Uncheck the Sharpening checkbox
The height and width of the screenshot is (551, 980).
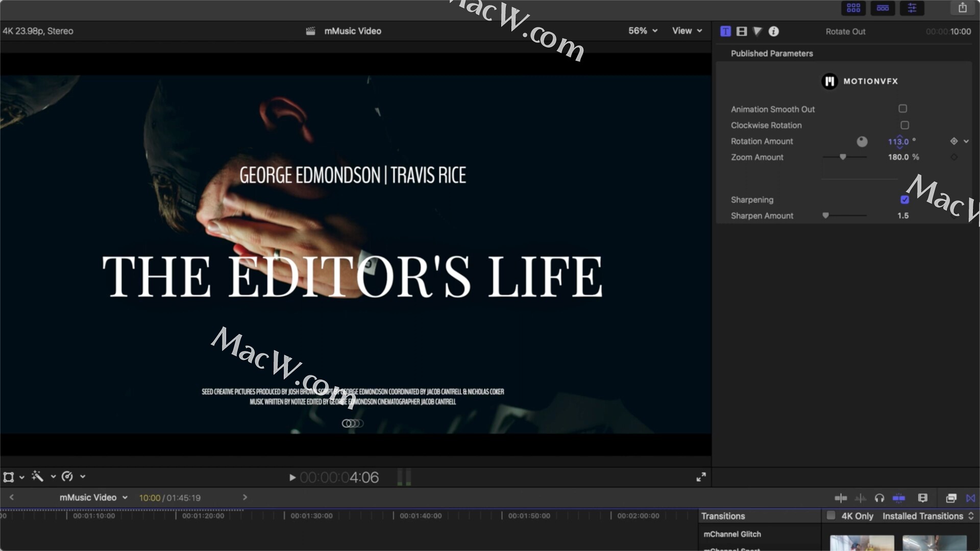(904, 199)
